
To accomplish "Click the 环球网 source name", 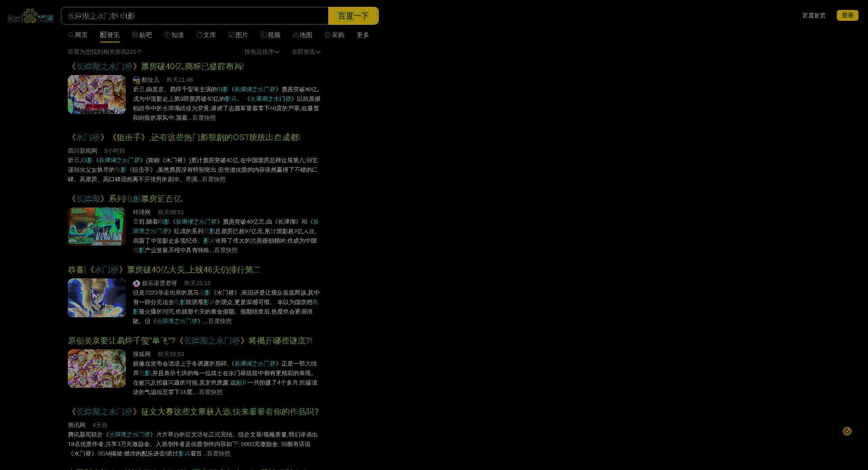I will click(x=142, y=212).
